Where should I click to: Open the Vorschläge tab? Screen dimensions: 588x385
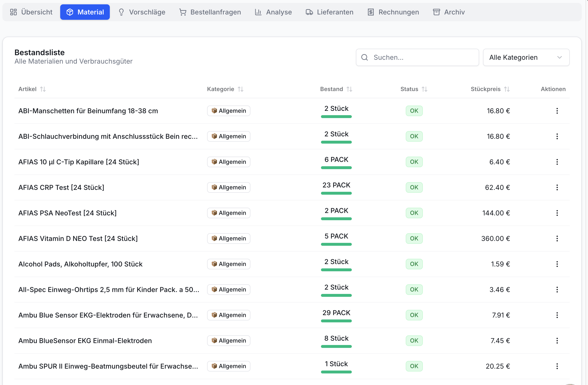click(x=142, y=12)
